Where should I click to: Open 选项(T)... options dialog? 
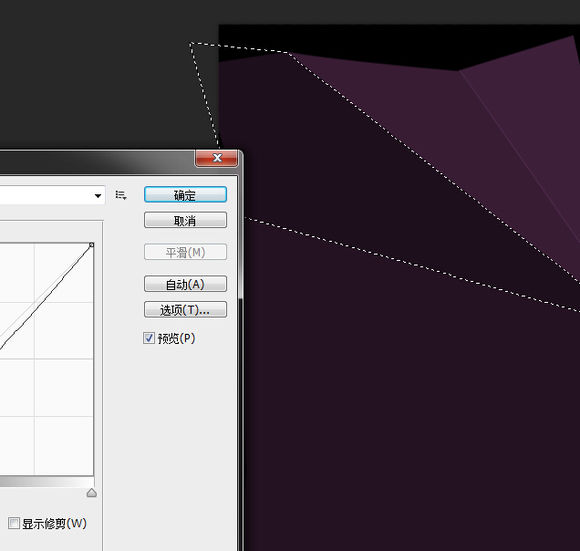[x=185, y=310]
